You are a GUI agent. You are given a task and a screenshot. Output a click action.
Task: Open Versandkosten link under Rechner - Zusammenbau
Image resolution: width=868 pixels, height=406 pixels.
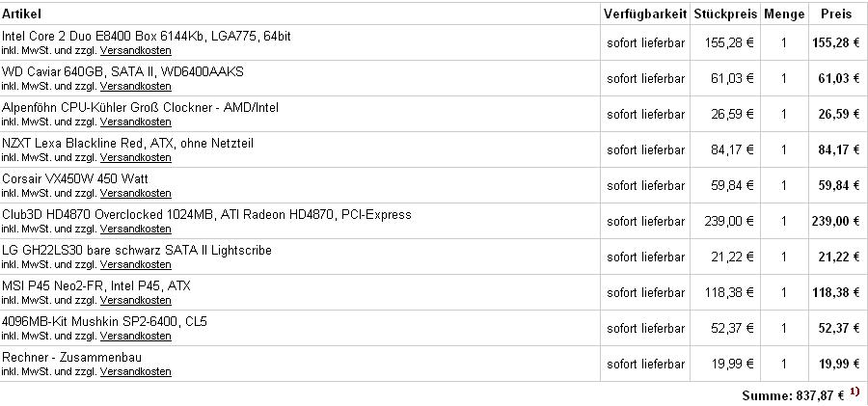click(136, 371)
